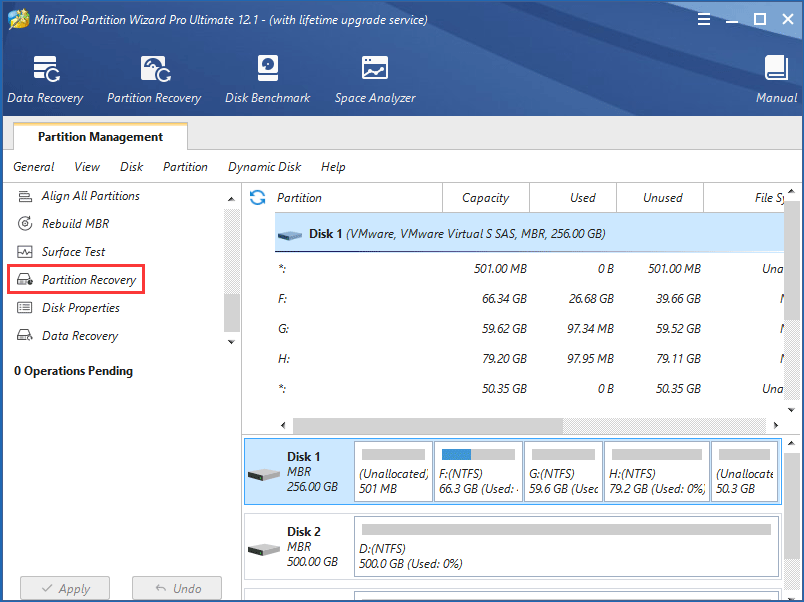
Task: Open Data Recovery in the left action panel
Action: tap(79, 335)
